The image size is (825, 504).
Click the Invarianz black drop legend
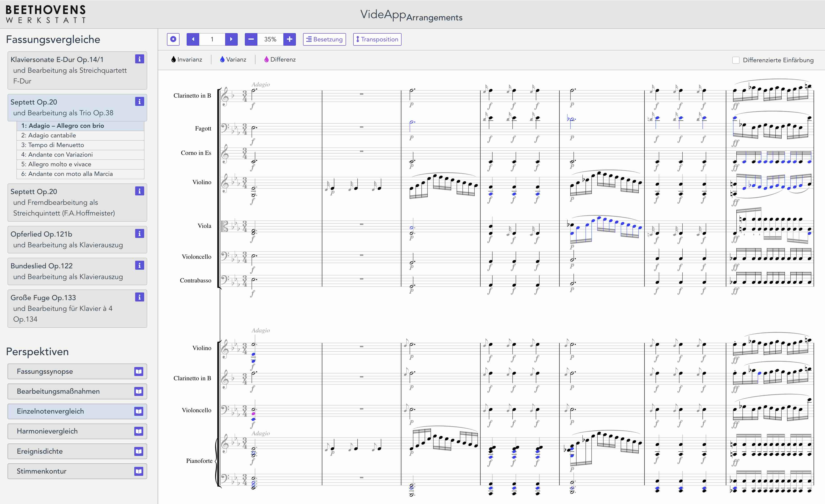click(187, 59)
